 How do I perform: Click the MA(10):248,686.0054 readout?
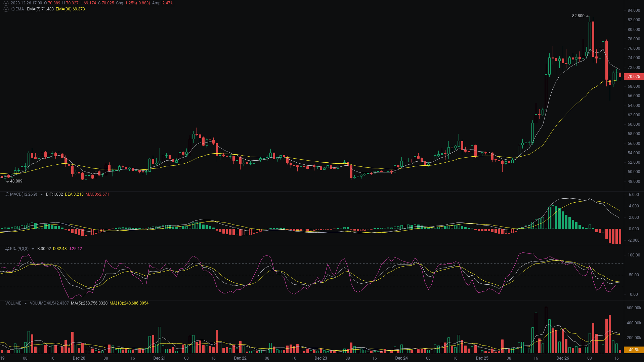point(129,303)
